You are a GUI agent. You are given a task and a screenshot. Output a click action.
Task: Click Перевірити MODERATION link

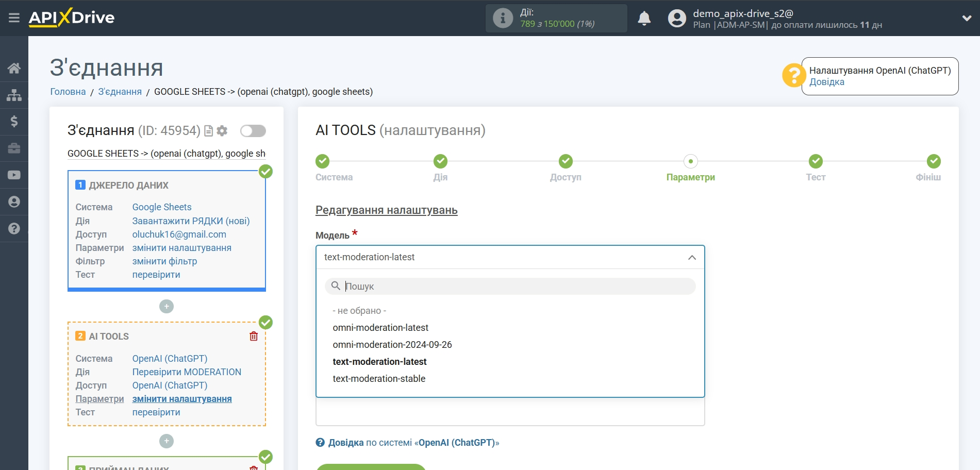[187, 372]
